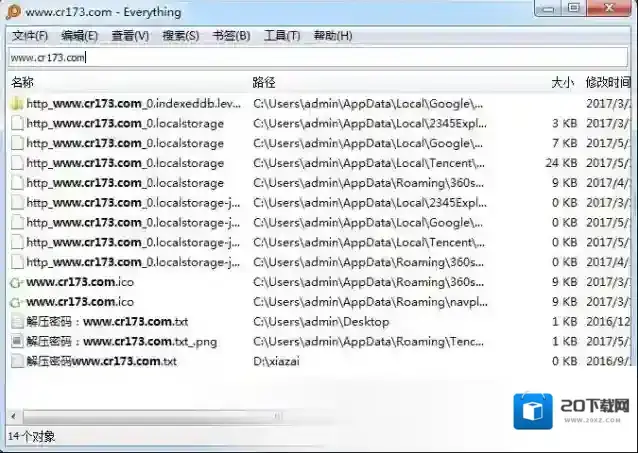Click file icon of the 3 KB localstorage file
Screen dimensions: 638x453
(17, 123)
